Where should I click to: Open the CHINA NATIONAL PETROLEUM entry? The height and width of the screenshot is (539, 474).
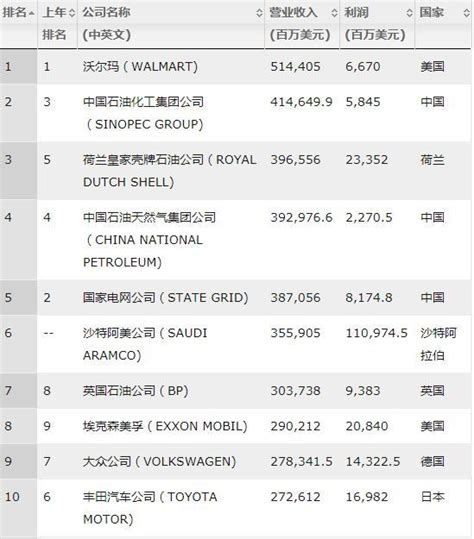point(150,240)
